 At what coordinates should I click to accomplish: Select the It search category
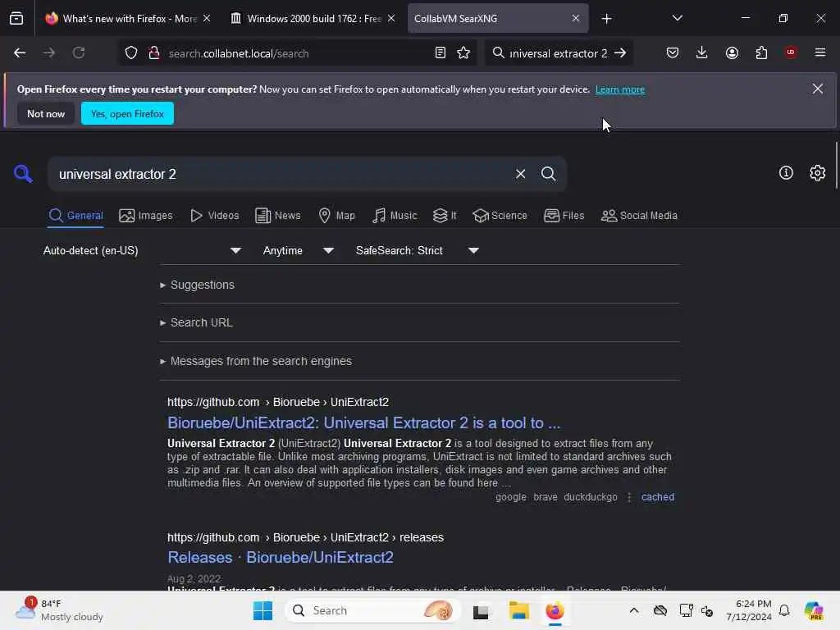coord(445,216)
